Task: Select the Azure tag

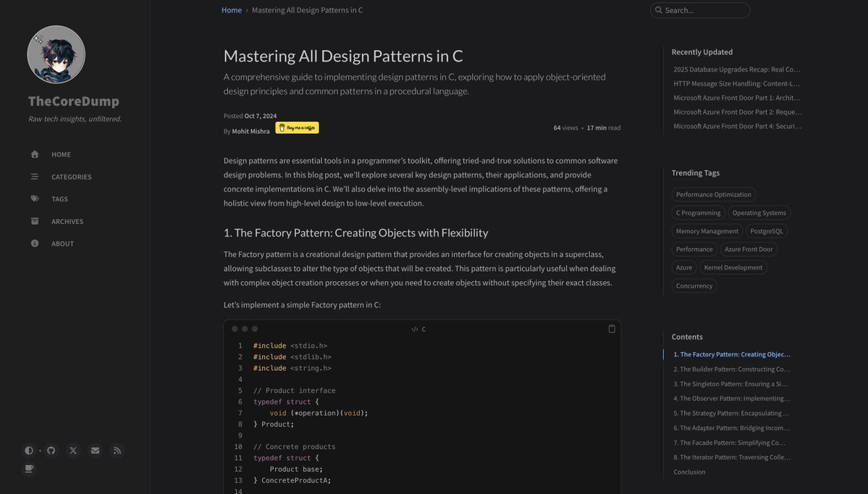Action: pos(683,267)
